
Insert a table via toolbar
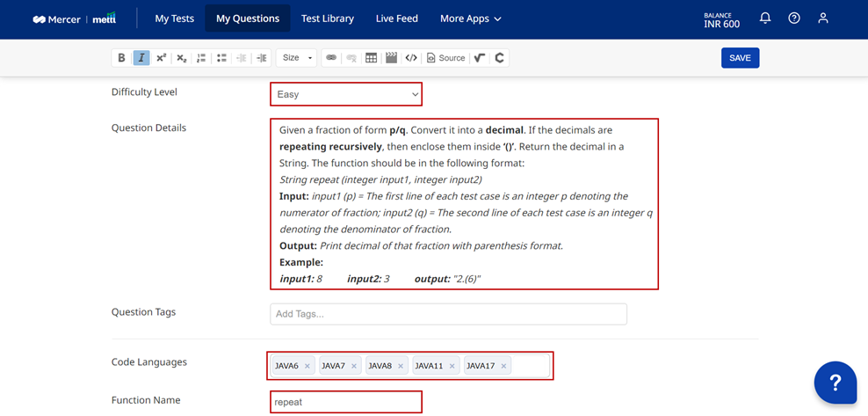pyautogui.click(x=372, y=58)
